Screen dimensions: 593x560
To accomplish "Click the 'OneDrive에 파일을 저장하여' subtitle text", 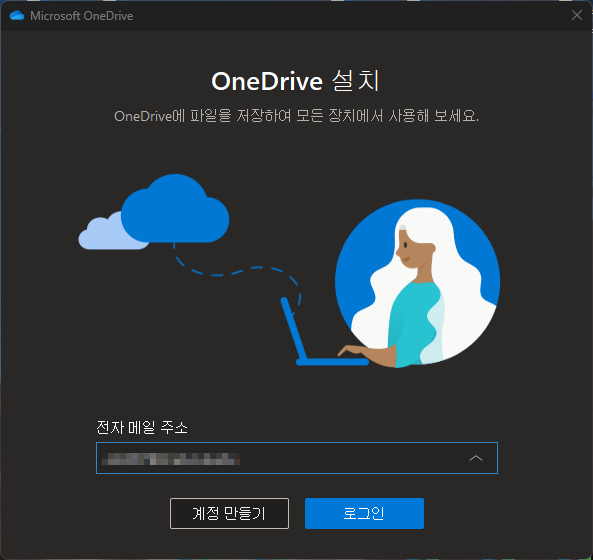I will tap(203, 115).
